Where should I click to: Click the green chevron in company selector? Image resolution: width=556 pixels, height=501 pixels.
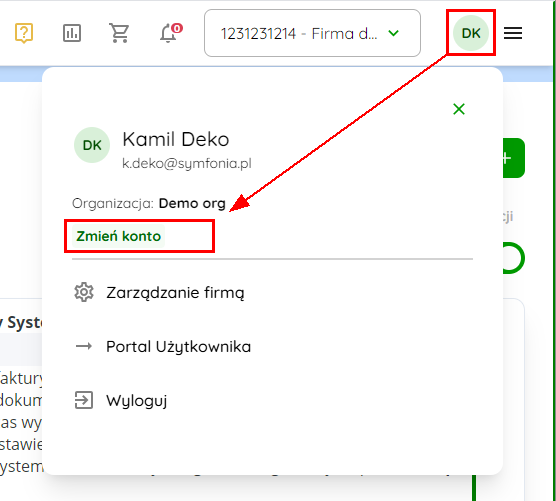coord(394,33)
